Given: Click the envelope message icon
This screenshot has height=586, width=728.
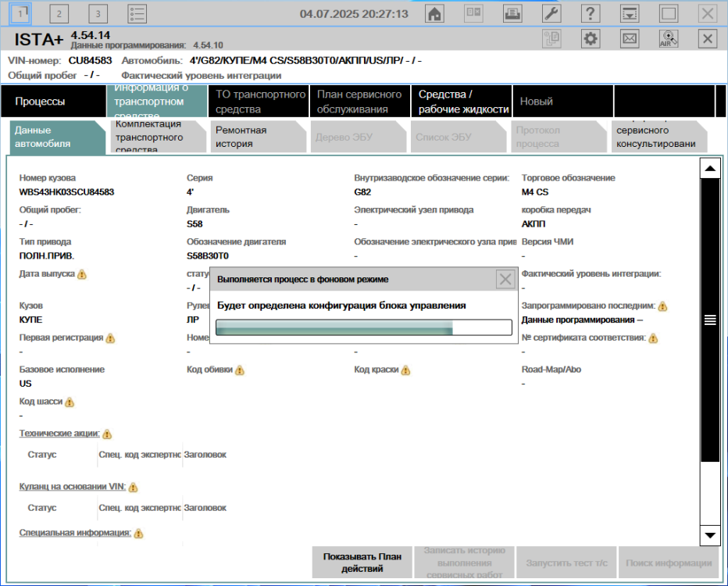Looking at the screenshot, I should tap(629, 39).
